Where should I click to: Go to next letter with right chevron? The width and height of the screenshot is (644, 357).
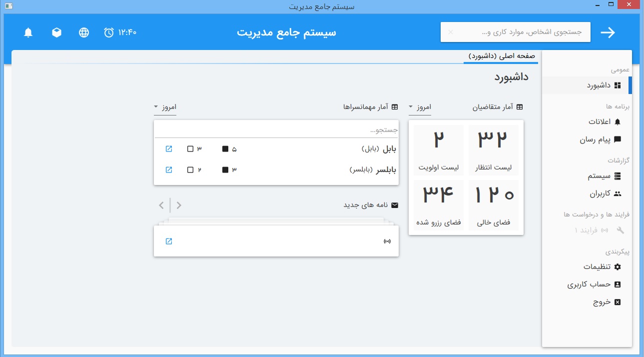click(x=179, y=205)
